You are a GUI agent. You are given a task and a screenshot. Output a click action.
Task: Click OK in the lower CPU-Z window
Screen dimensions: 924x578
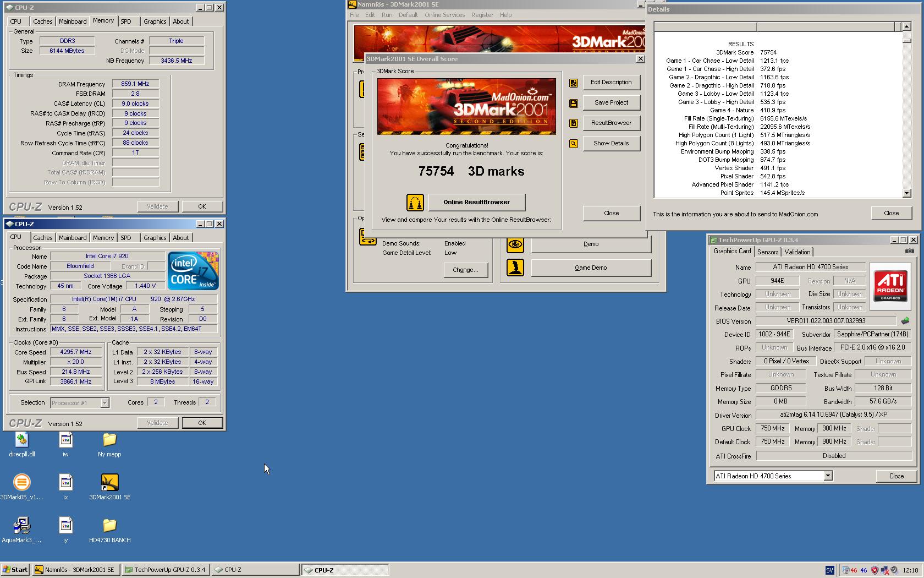click(x=202, y=423)
